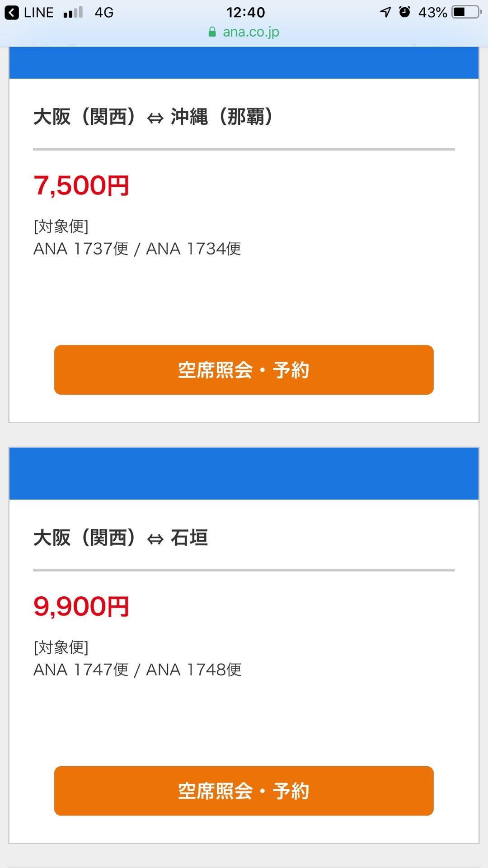Tap the alarm clock status icon
This screenshot has width=488, height=868.
(x=405, y=12)
